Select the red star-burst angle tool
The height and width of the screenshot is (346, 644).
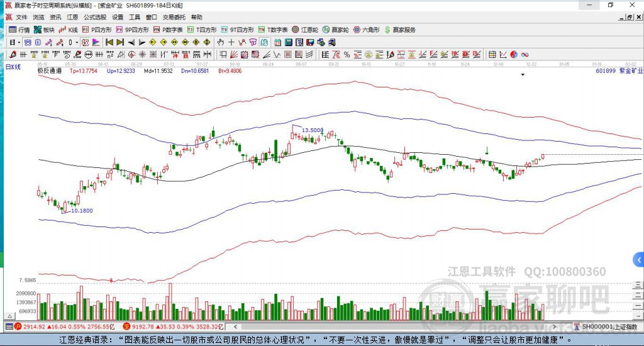click(x=142, y=55)
